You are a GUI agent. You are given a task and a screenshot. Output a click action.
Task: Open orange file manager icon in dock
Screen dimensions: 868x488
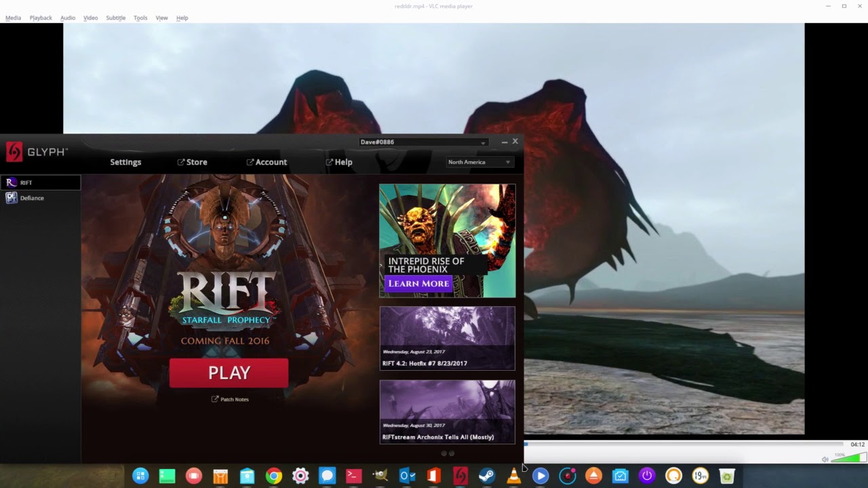220,476
